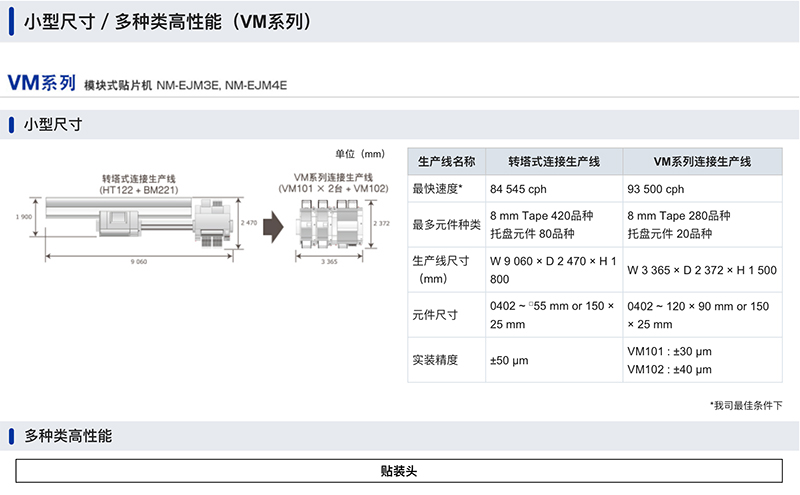800x495 pixels.
Task: Click the VM series production line machine image
Action: (x=328, y=224)
